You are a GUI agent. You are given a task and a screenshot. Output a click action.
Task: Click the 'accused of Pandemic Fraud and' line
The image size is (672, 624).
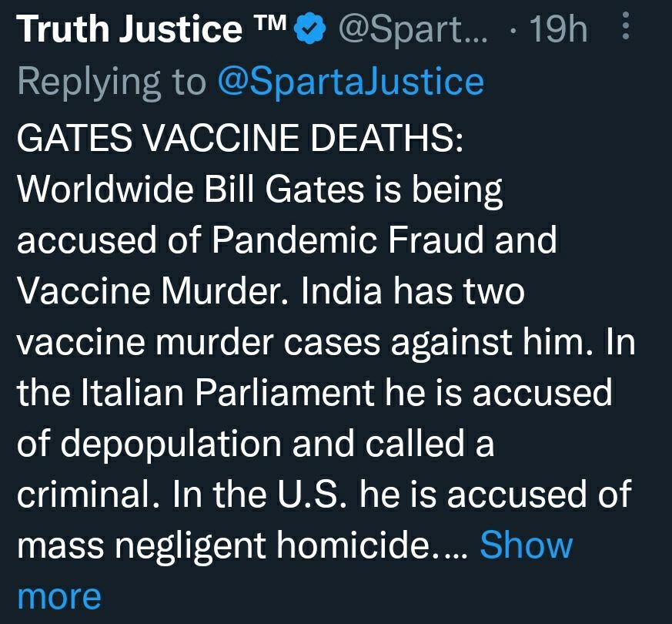click(x=286, y=240)
